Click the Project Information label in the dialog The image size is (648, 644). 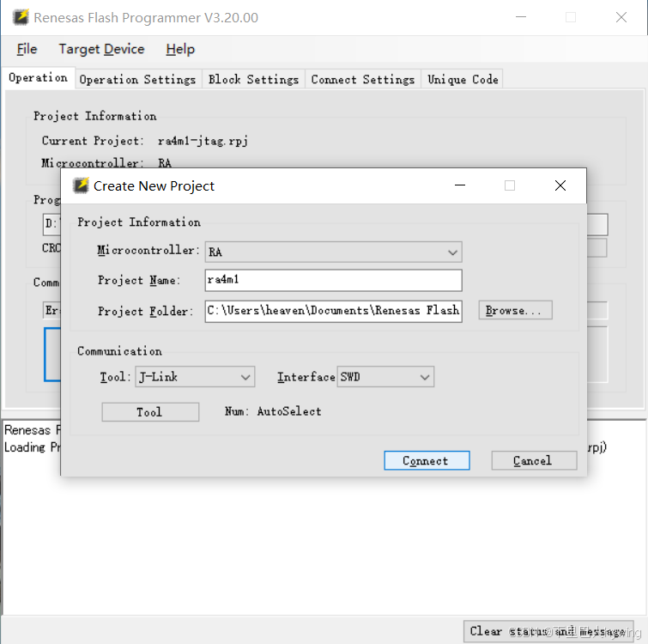pyautogui.click(x=139, y=222)
